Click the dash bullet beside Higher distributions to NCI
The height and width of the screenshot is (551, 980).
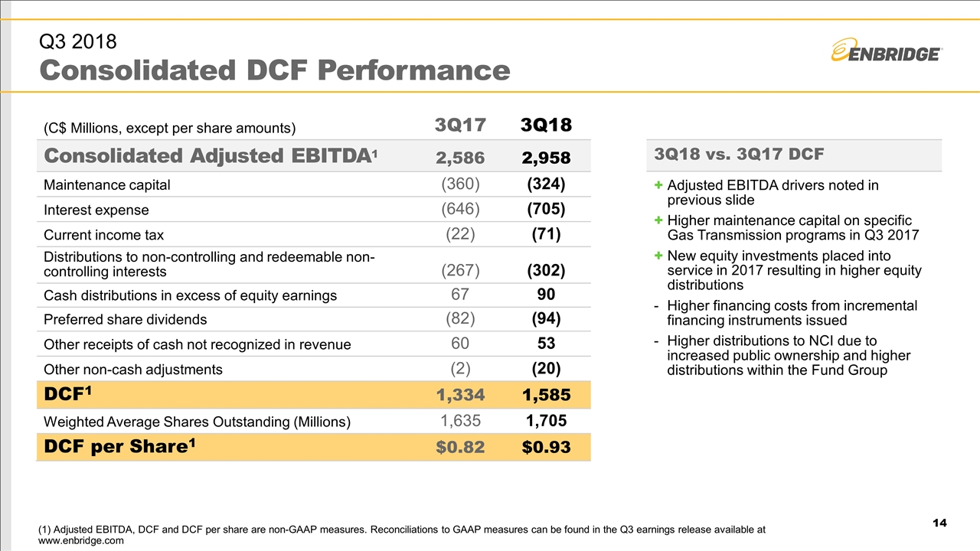658,341
